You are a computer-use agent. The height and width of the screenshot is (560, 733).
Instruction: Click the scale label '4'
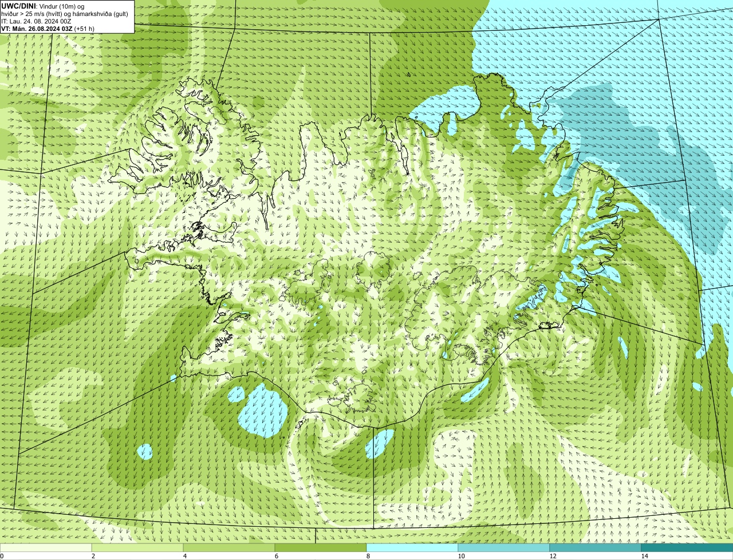click(184, 556)
